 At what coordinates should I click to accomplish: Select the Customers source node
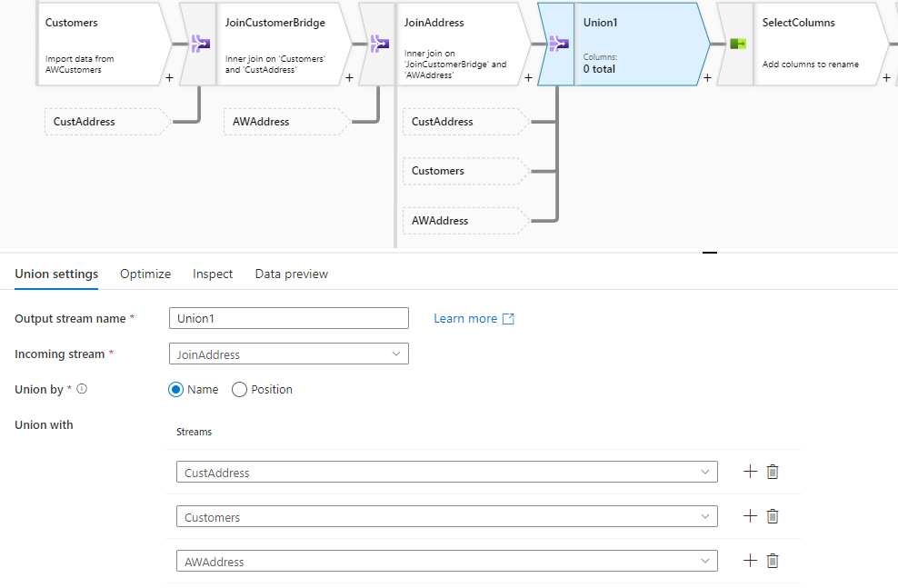[103, 44]
